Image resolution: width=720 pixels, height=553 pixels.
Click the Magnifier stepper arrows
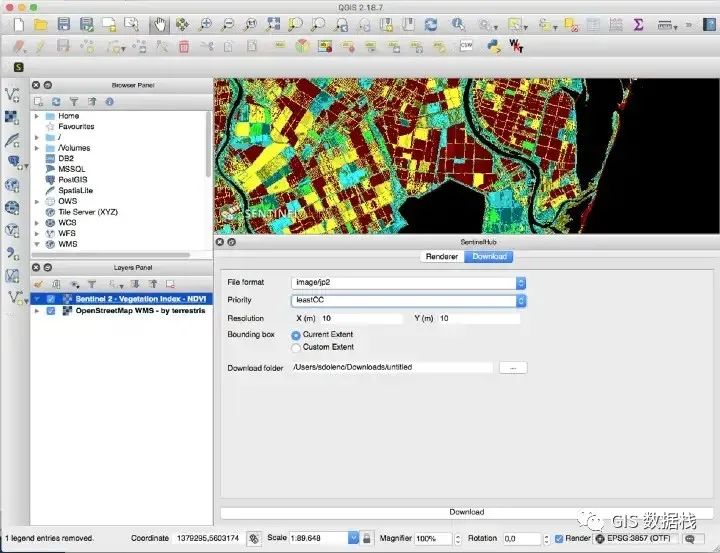[457, 539]
